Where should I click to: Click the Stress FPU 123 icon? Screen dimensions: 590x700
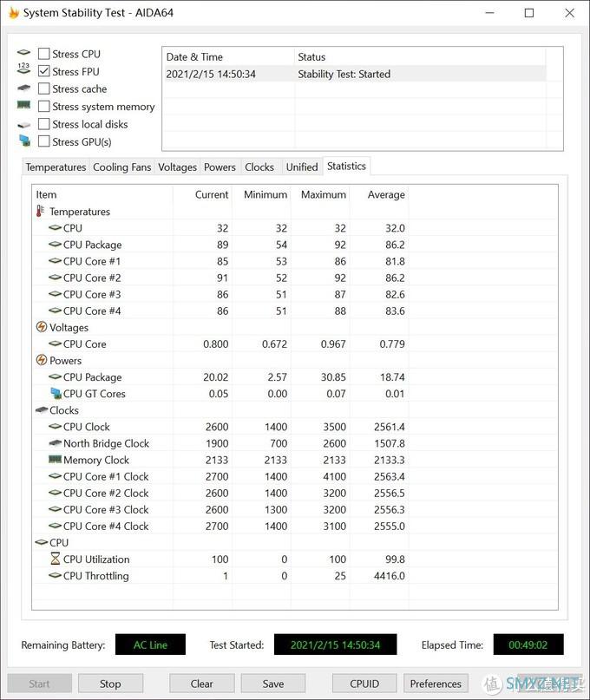(23, 69)
